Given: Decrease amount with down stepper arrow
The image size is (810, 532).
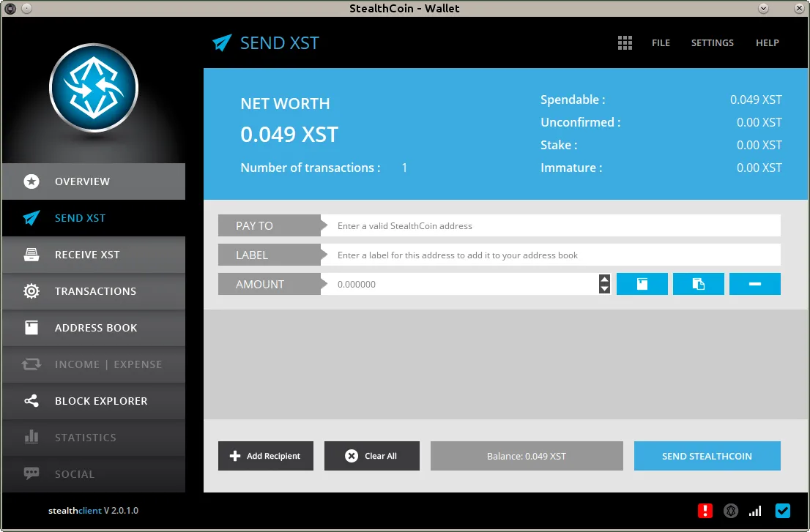Looking at the screenshot, I should point(604,289).
